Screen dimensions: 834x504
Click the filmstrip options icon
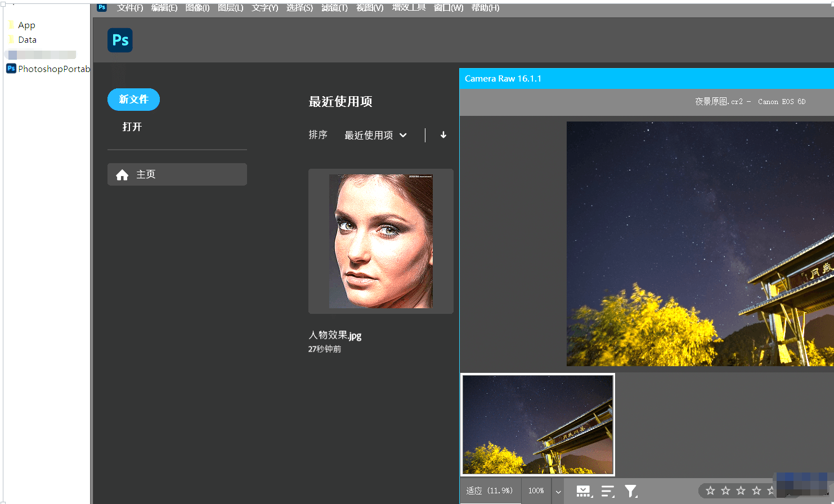coord(585,491)
